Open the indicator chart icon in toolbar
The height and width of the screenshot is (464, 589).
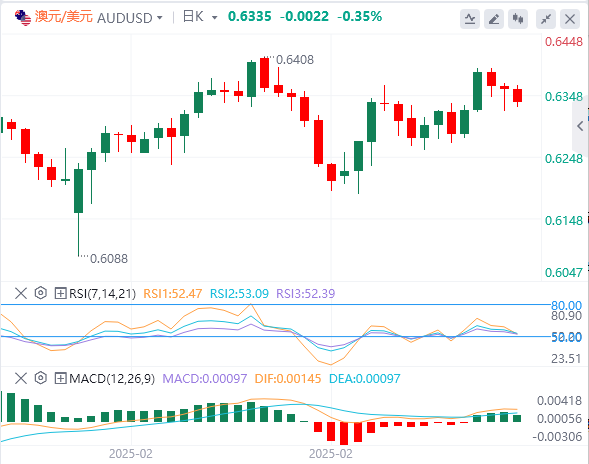pyautogui.click(x=470, y=18)
